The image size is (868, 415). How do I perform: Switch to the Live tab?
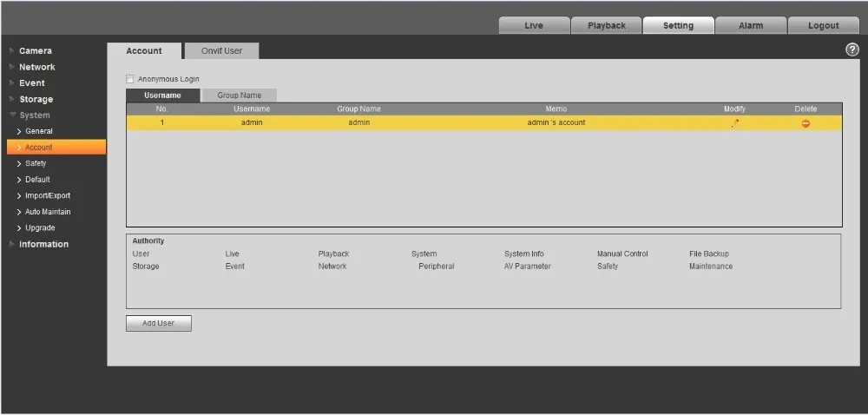pos(534,25)
